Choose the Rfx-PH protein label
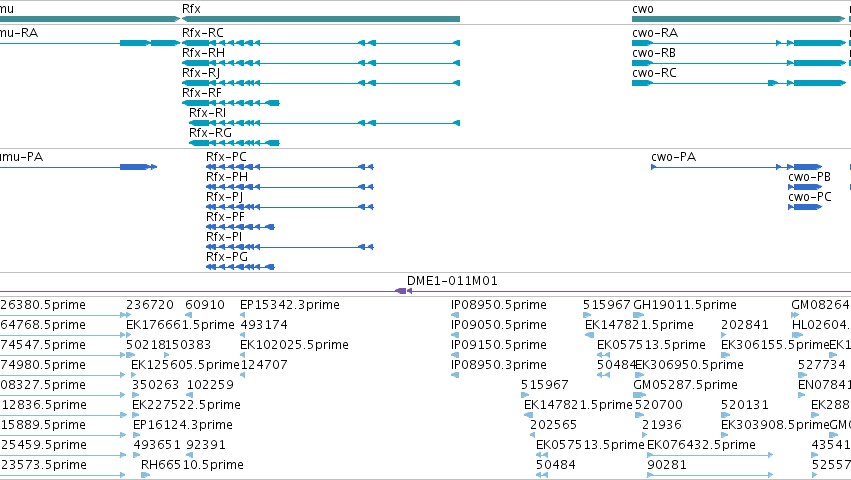The width and height of the screenshot is (851, 480). pos(227,177)
